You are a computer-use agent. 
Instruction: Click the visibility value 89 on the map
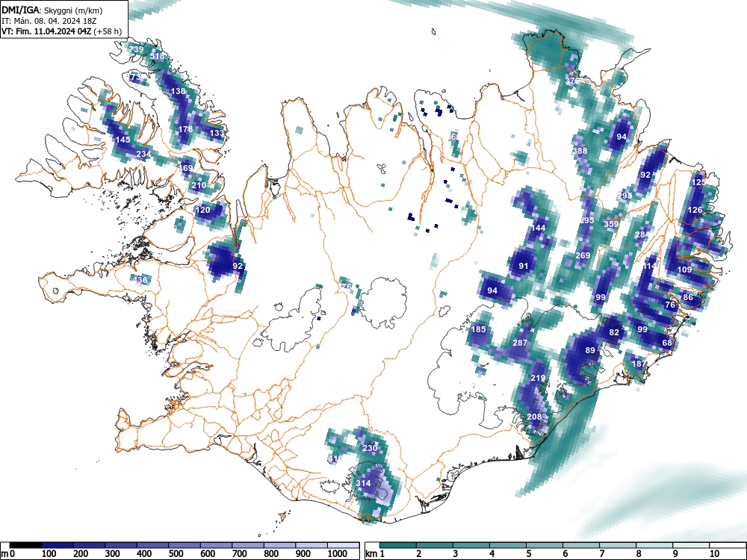click(590, 350)
